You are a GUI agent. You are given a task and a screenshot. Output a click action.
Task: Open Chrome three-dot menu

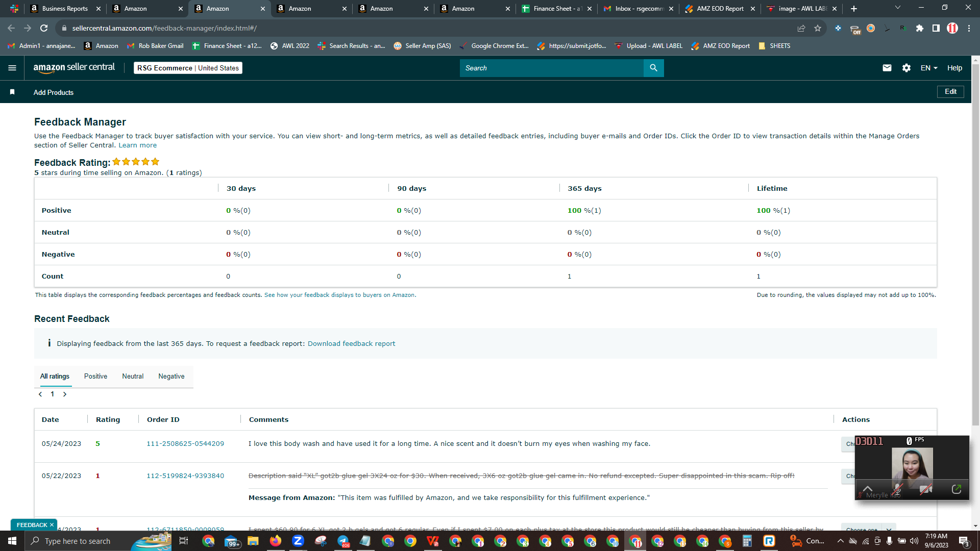click(969, 28)
